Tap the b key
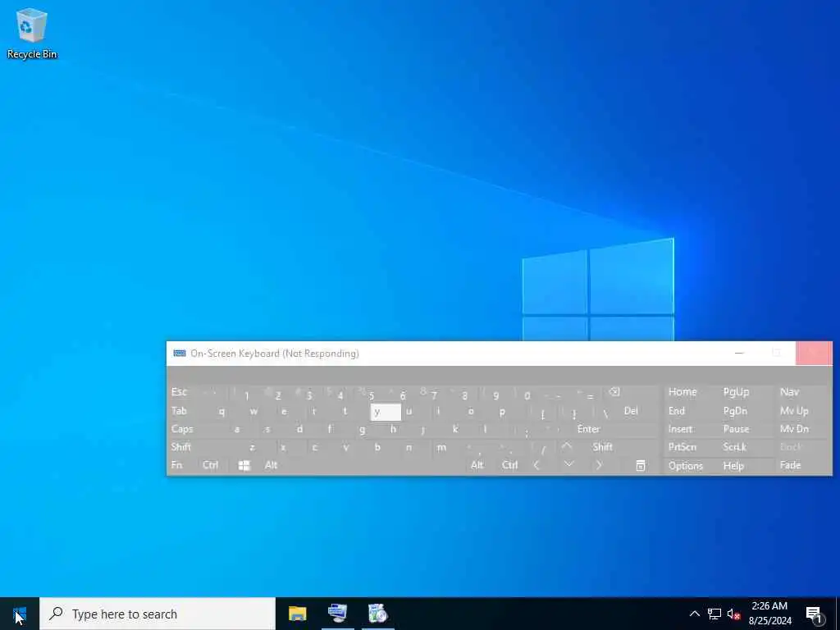The width and height of the screenshot is (840, 630). point(377,447)
